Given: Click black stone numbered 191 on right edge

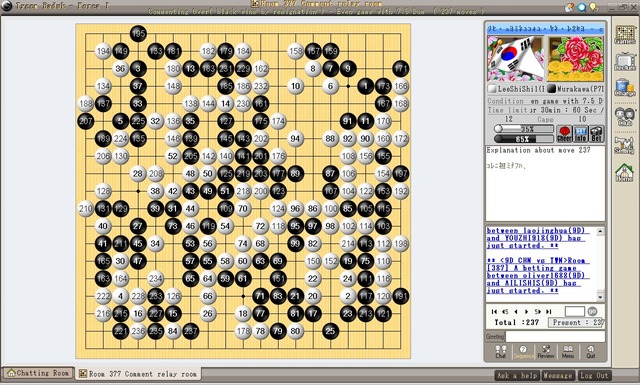Looking at the screenshot, I should [x=400, y=296].
